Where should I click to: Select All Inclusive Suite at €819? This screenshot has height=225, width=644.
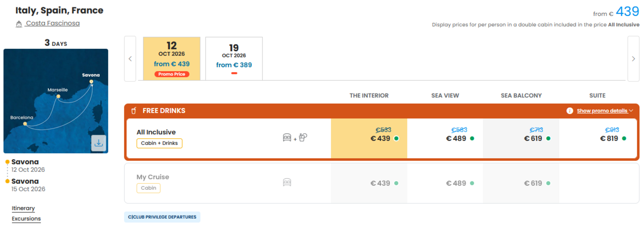(x=598, y=138)
